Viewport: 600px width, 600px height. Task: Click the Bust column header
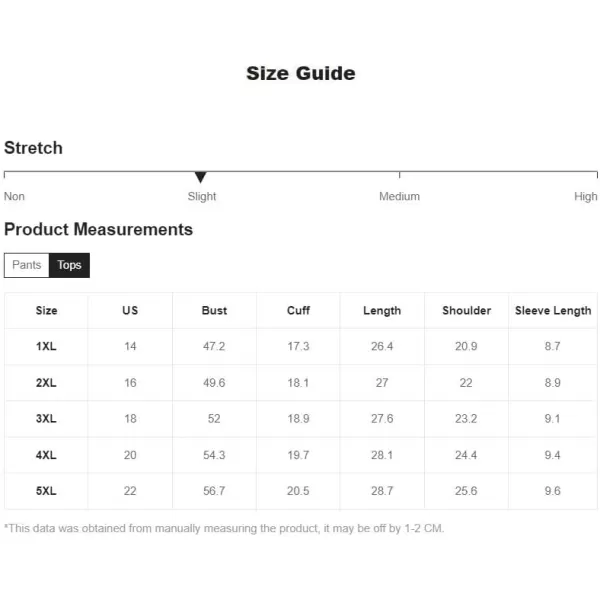click(214, 310)
